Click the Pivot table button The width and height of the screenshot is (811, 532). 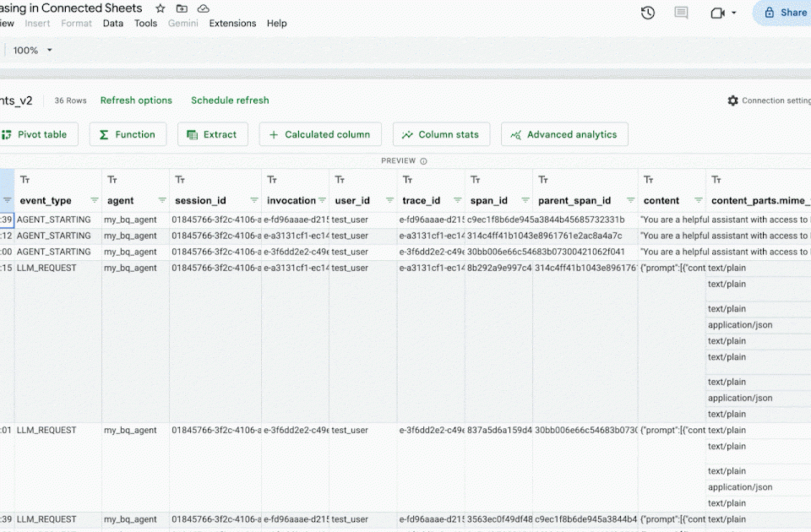37,134
